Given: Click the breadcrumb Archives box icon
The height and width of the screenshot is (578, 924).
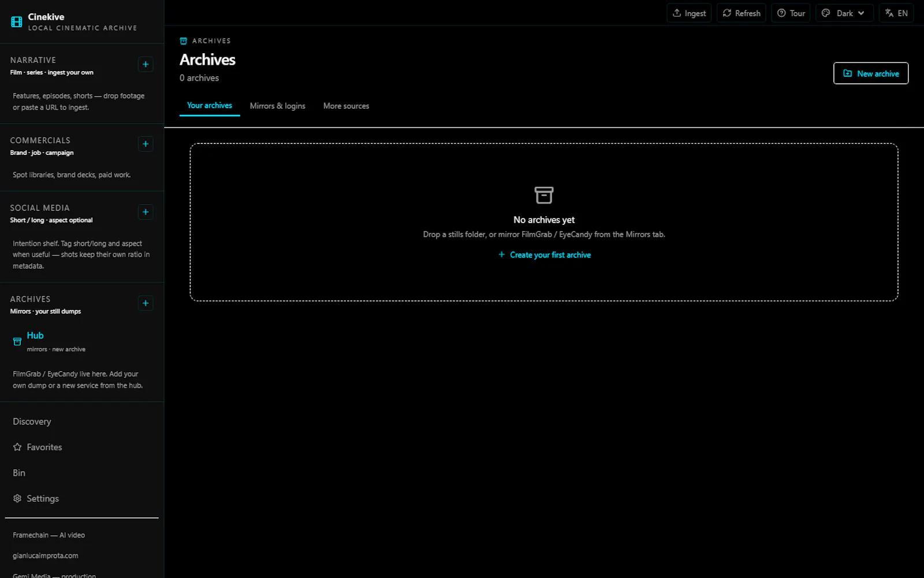Looking at the screenshot, I should pos(184,41).
